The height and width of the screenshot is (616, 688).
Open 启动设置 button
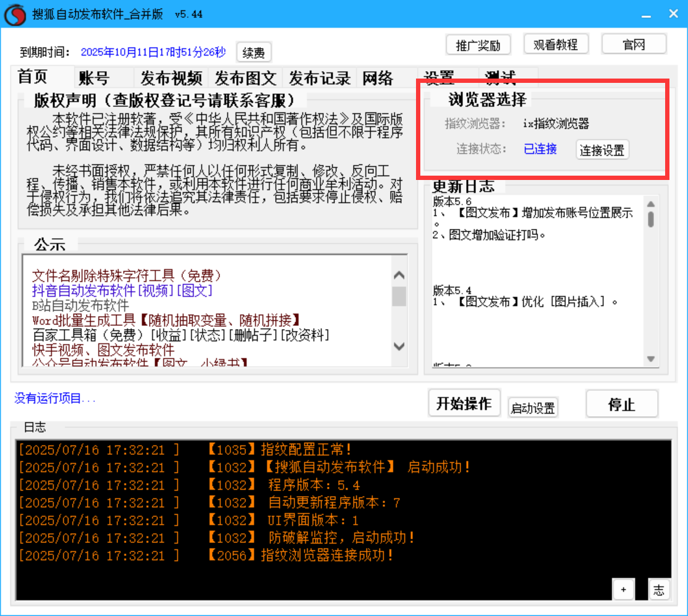click(533, 408)
